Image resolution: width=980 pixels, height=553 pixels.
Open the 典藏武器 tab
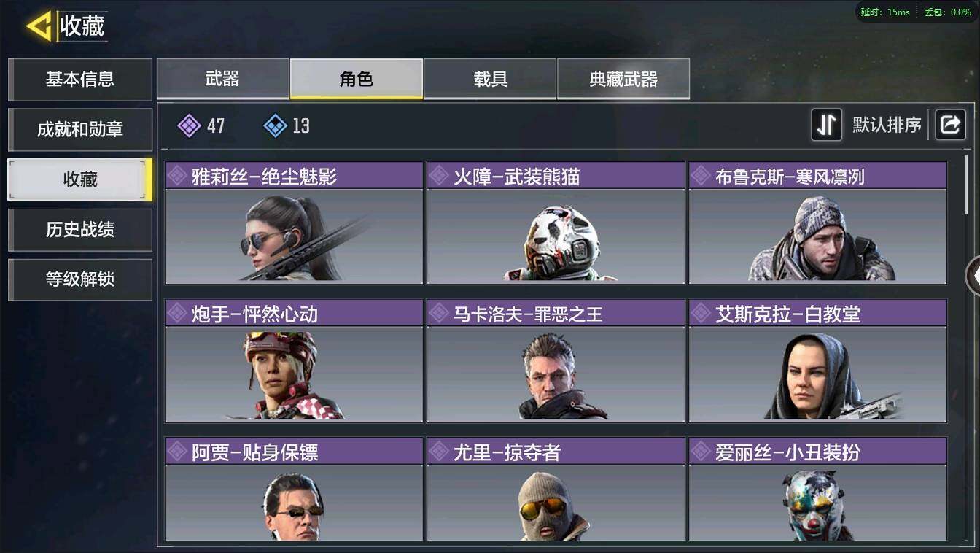pyautogui.click(x=623, y=79)
